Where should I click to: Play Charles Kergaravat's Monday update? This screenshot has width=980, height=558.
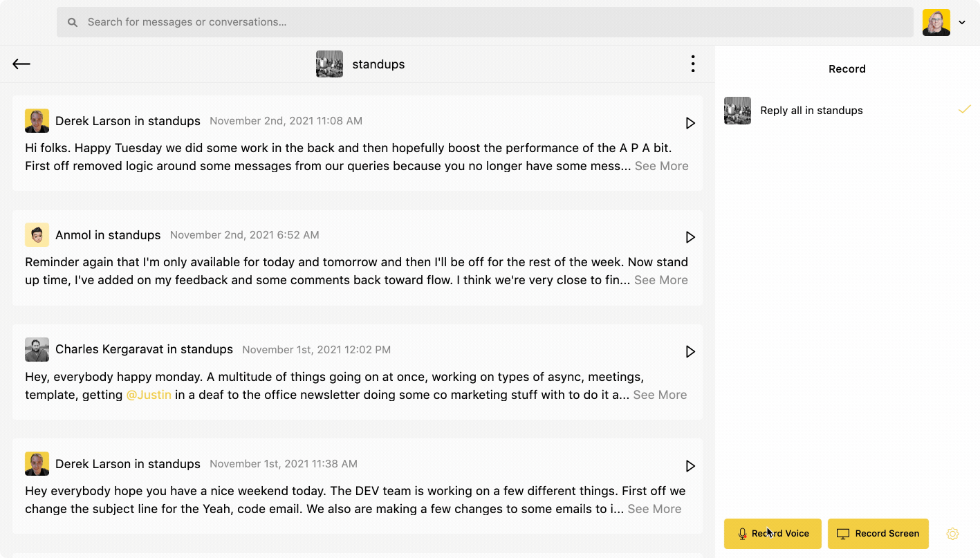(x=689, y=351)
